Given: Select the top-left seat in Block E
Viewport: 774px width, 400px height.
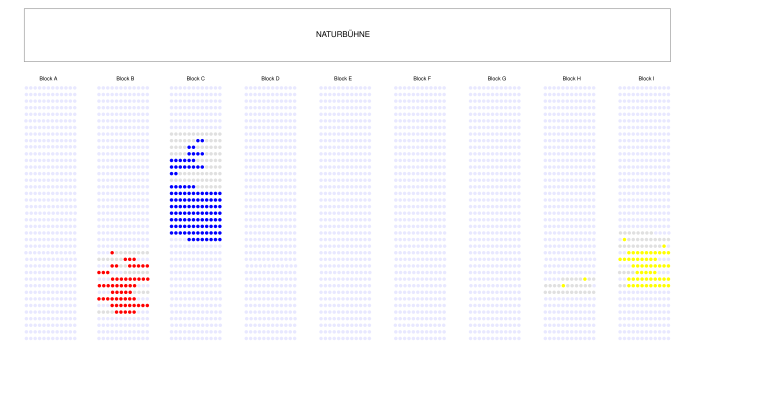Looking at the screenshot, I should 321,88.
